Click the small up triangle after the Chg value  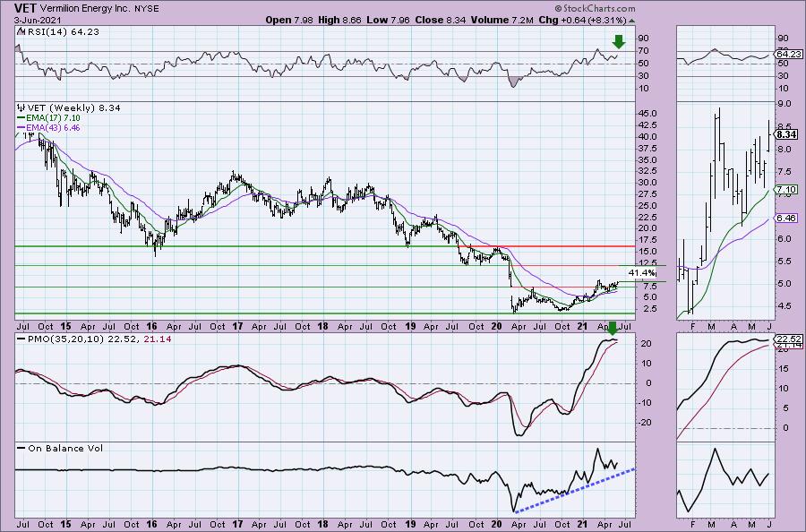click(x=631, y=21)
